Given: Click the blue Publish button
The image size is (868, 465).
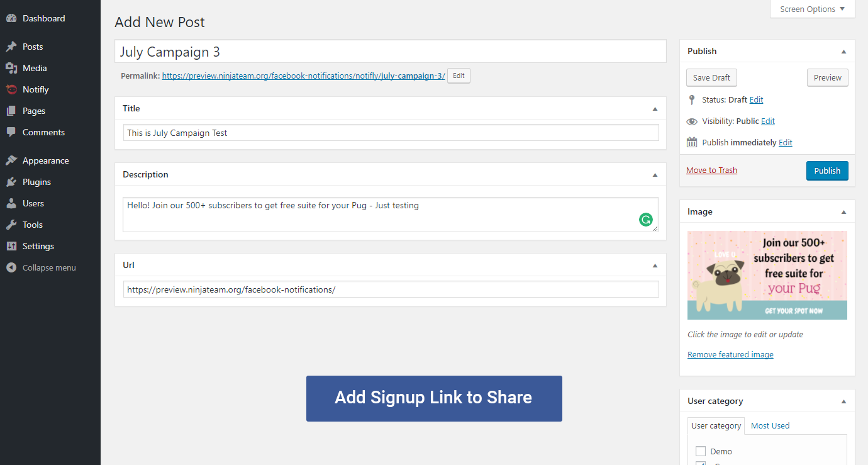Looking at the screenshot, I should pyautogui.click(x=827, y=171).
